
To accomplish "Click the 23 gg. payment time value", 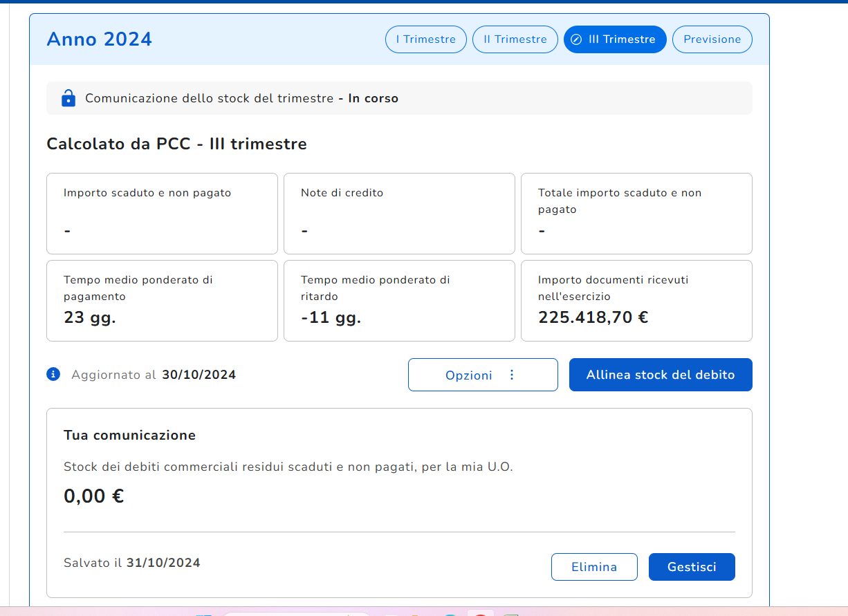I will (90, 317).
